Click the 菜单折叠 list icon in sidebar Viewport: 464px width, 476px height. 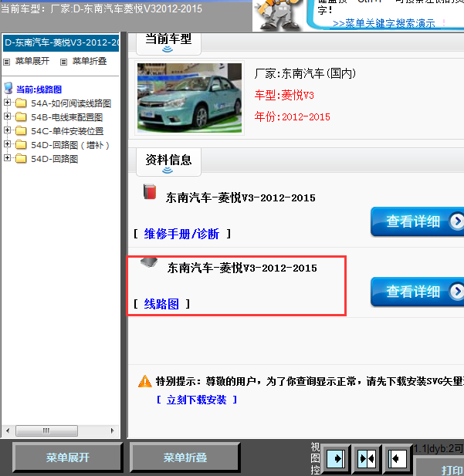click(x=63, y=62)
